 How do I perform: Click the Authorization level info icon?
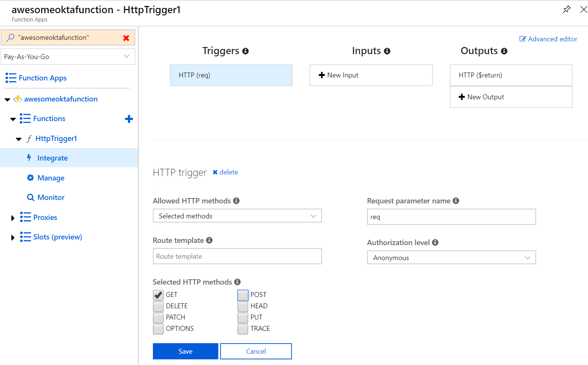(435, 242)
